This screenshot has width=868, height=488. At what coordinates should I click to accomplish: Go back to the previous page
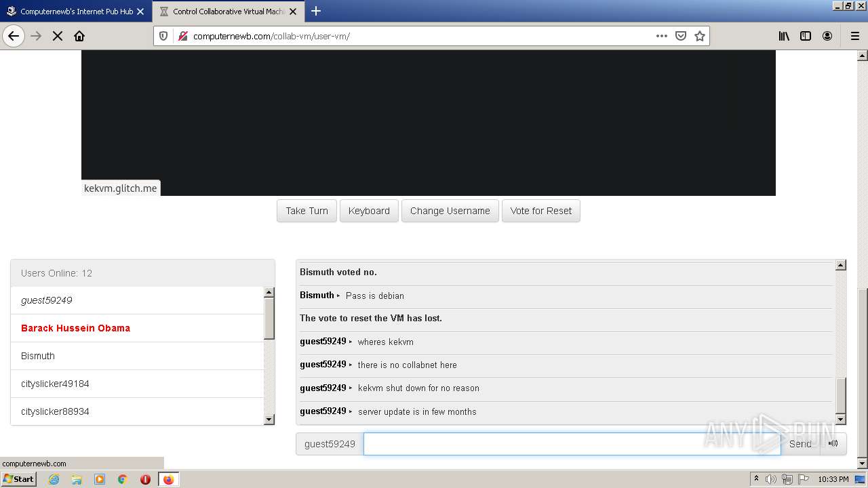pos(14,36)
